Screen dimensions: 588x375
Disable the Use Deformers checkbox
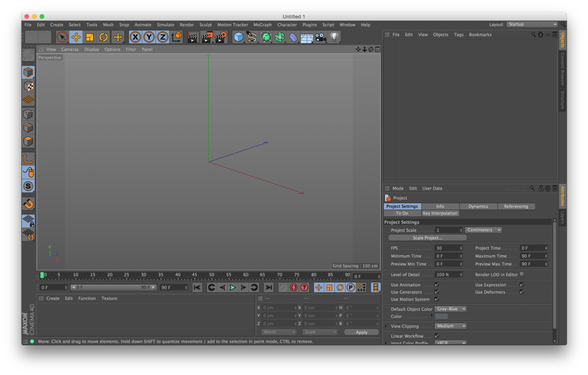pyautogui.click(x=522, y=292)
